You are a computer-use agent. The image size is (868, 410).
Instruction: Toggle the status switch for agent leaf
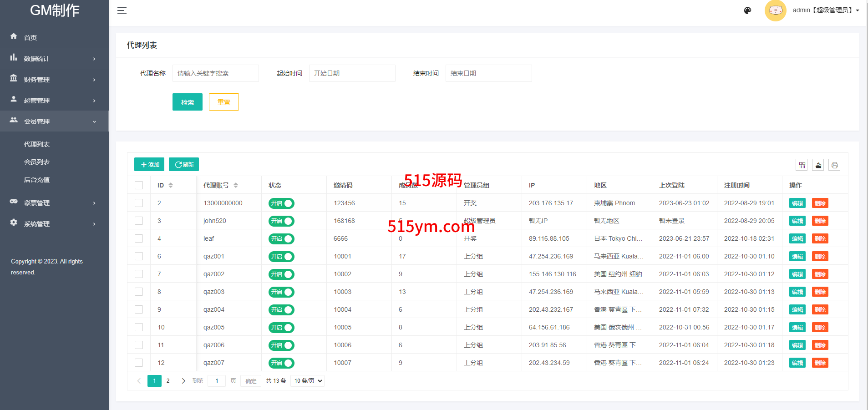pyautogui.click(x=281, y=239)
